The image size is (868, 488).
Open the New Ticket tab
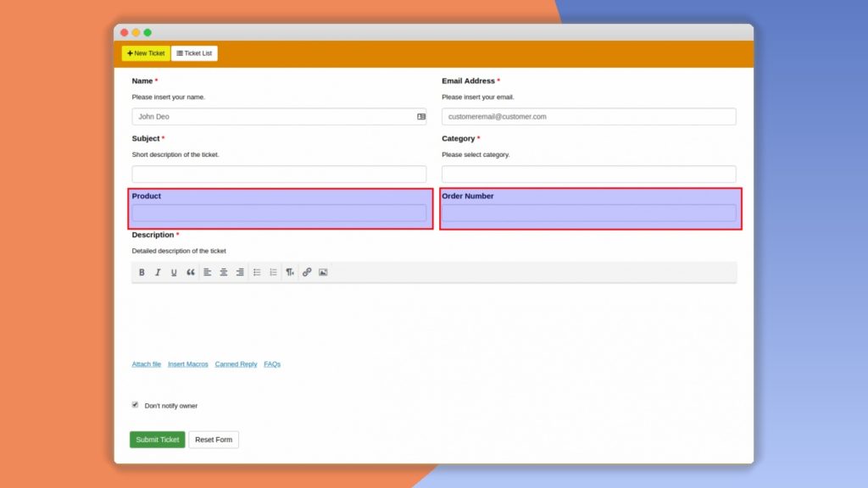click(146, 53)
